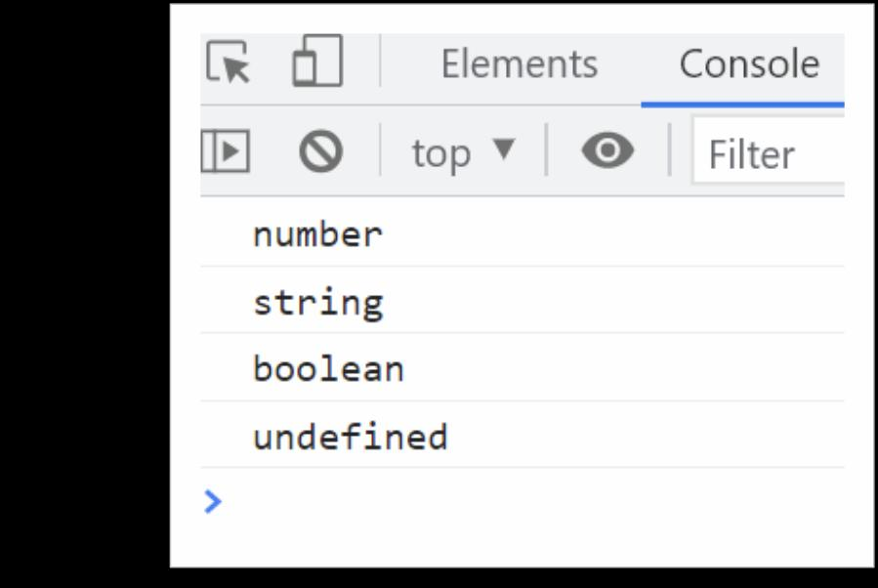Select the "string" console output line
The height and width of the screenshot is (588, 878).
[x=318, y=302]
